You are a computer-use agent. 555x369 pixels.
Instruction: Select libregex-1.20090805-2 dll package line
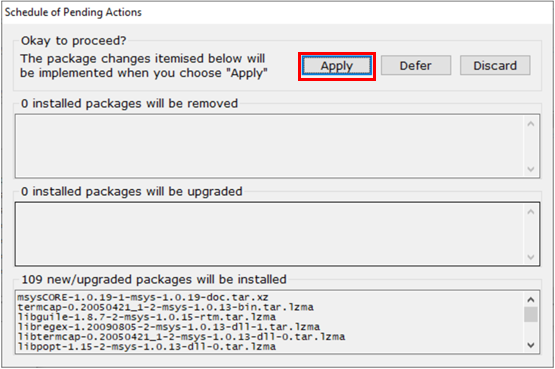click(168, 327)
